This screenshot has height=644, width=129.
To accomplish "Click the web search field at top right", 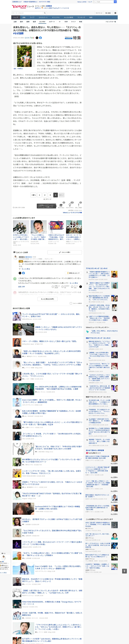I will pyautogui.click(x=103, y=2).
